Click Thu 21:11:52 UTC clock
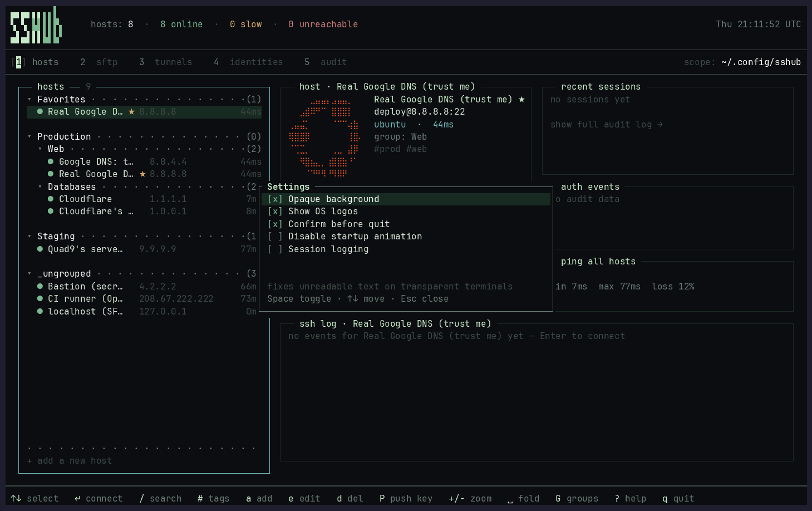This screenshot has width=812, height=511. tap(758, 24)
